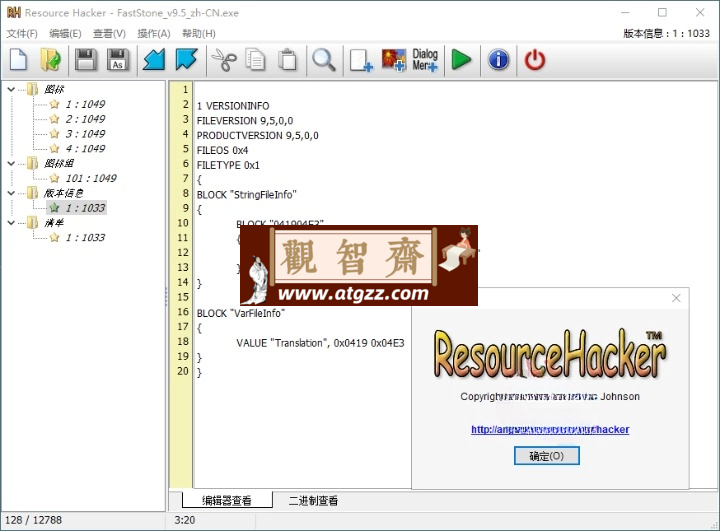Maximize the Resource Hacker window

[x=662, y=12]
